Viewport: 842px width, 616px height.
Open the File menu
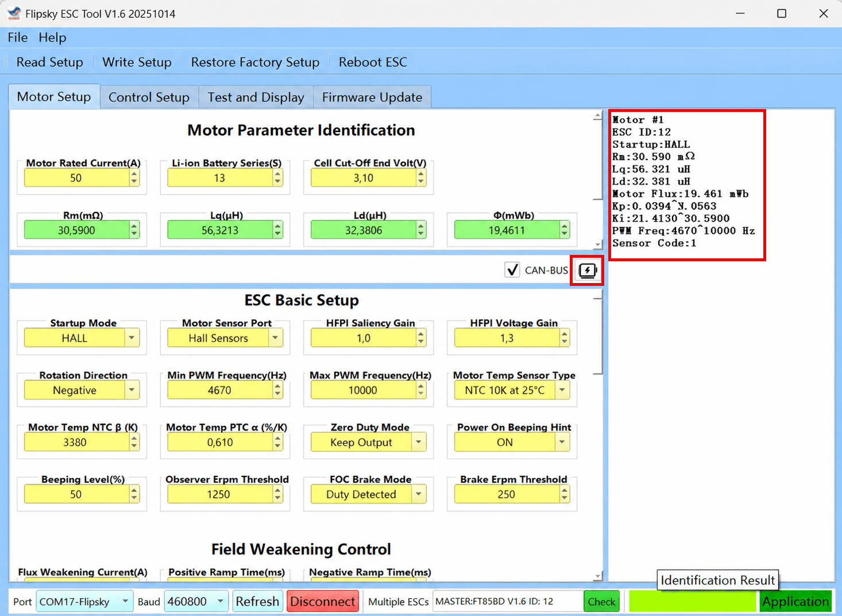point(18,37)
